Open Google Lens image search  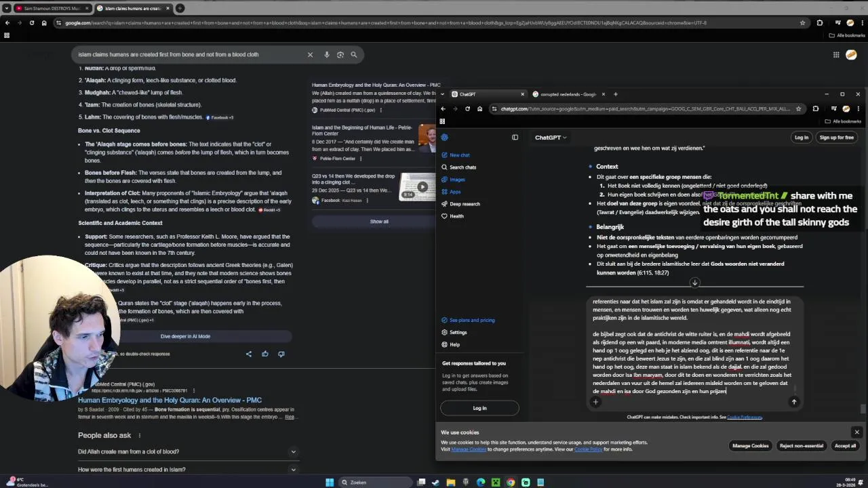340,54
